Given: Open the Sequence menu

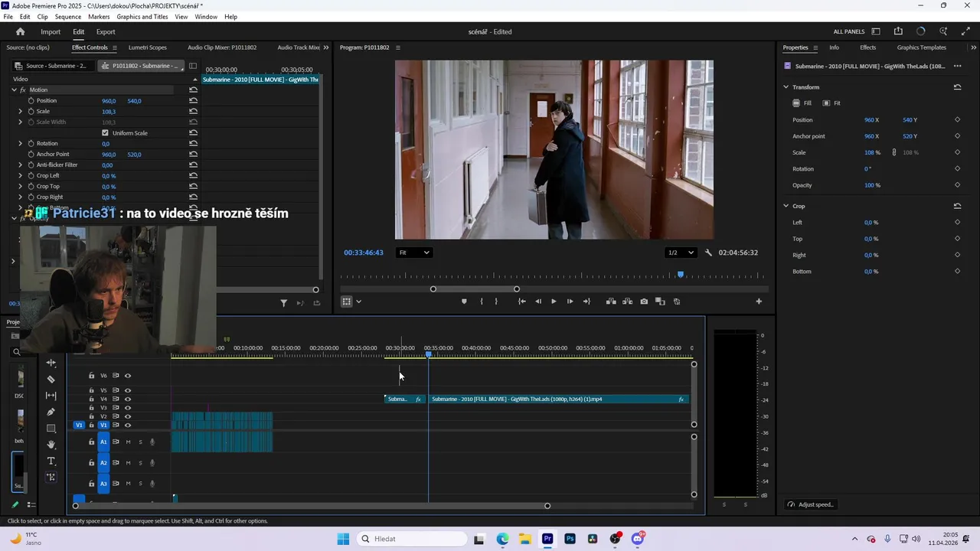Looking at the screenshot, I should coord(68,17).
